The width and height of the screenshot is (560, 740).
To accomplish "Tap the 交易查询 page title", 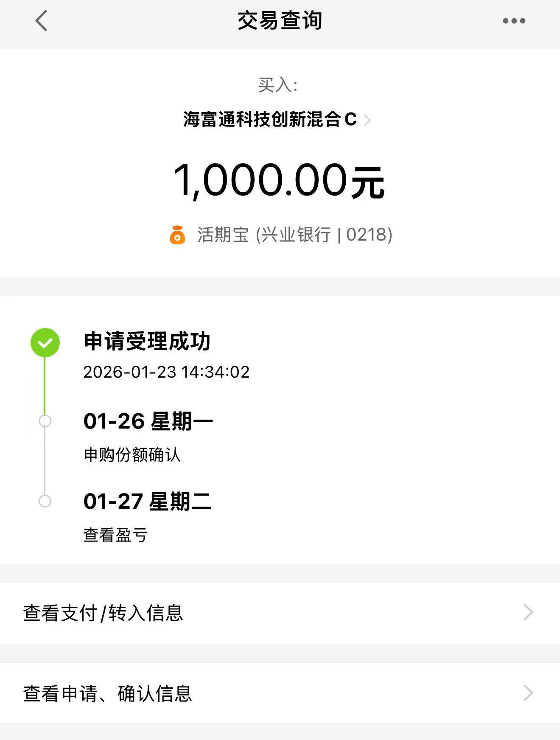I will tap(280, 21).
